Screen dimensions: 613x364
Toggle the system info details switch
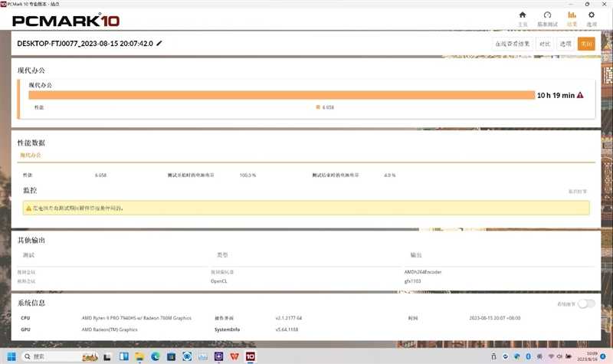[x=586, y=303]
